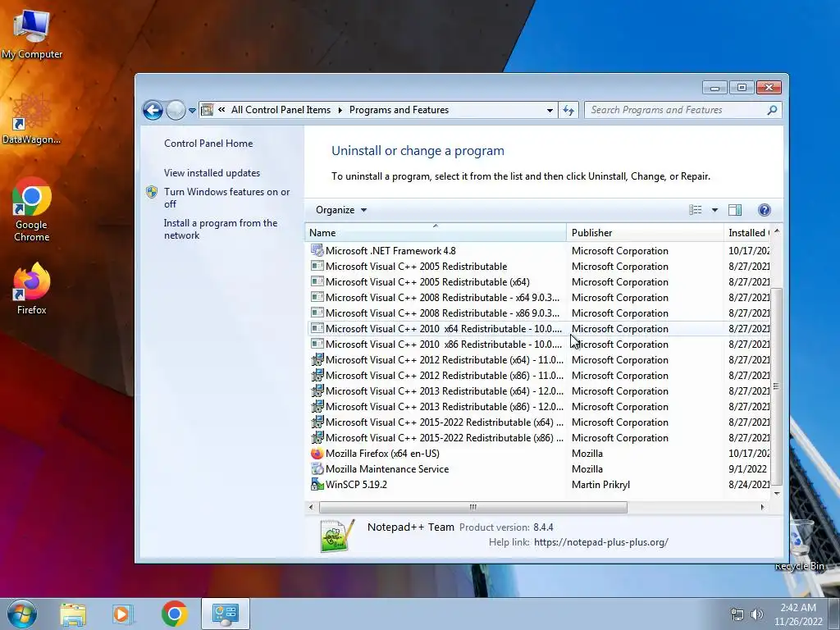Select Visual C++ 2008 x64 9.0.3 icon

317,297
